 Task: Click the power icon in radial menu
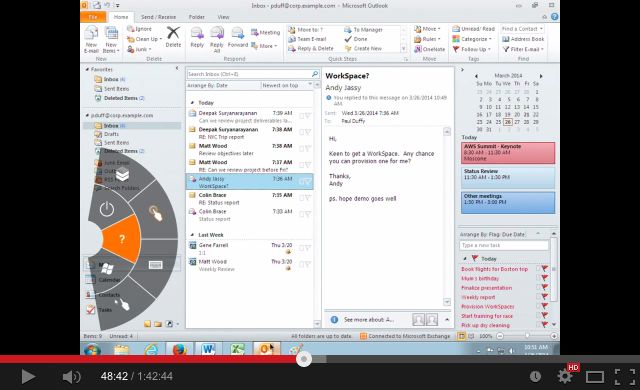tap(107, 209)
